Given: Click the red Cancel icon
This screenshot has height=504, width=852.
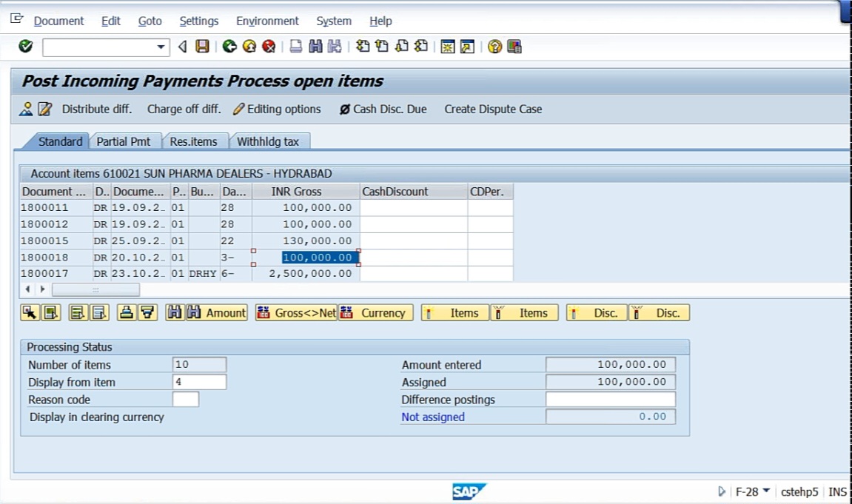Looking at the screenshot, I should click(x=269, y=47).
